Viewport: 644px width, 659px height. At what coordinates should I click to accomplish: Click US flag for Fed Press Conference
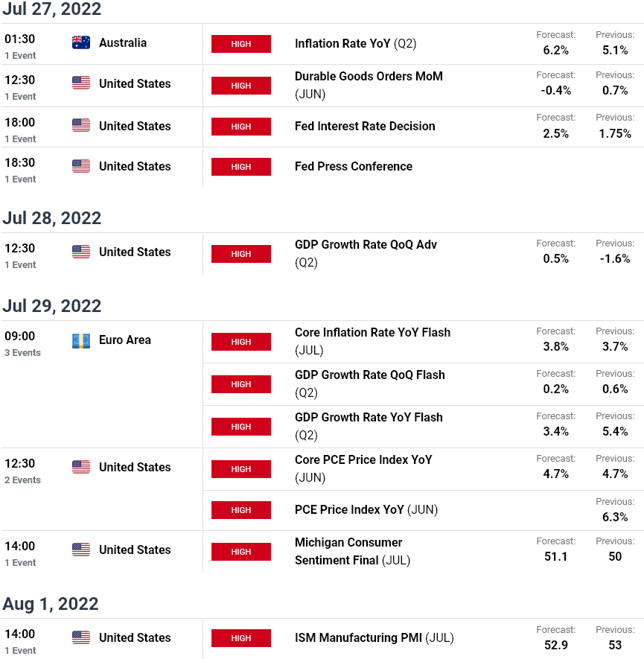click(x=81, y=166)
